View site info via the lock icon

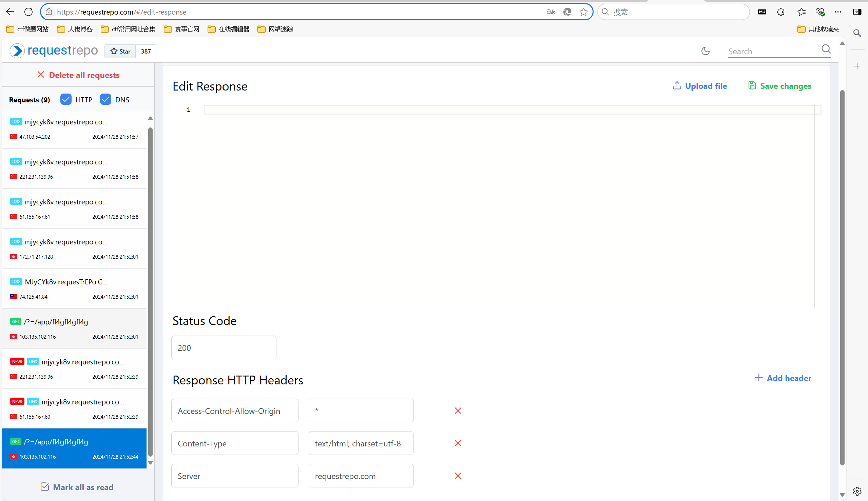click(49, 12)
